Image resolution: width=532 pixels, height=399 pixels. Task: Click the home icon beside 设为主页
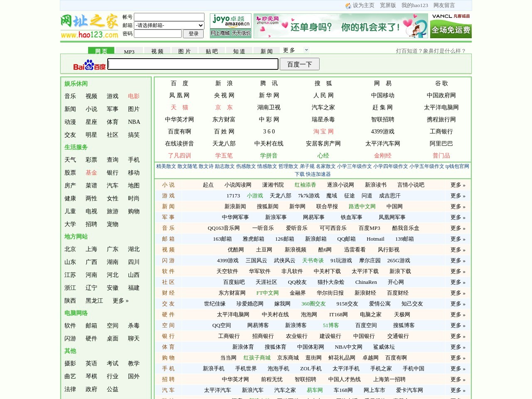click(348, 6)
